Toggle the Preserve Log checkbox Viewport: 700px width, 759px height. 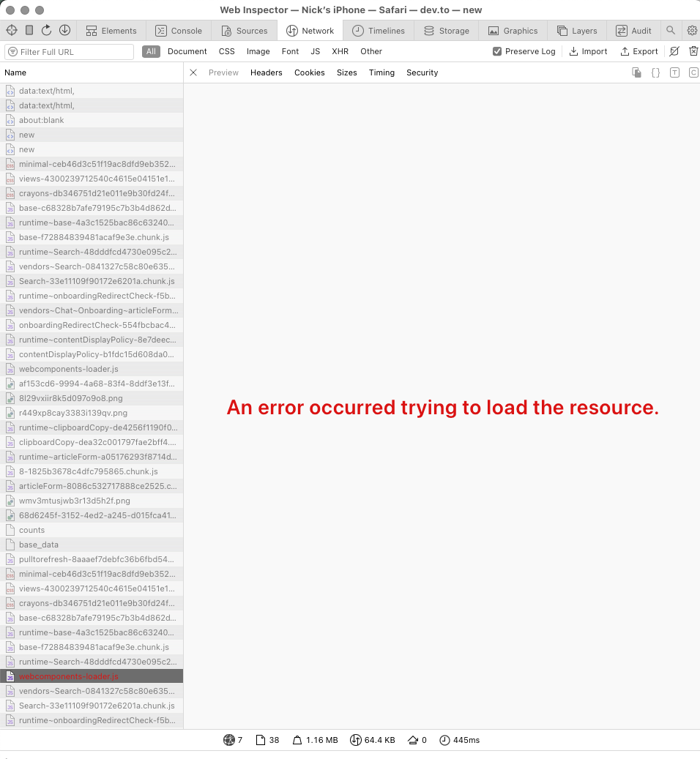(x=497, y=51)
